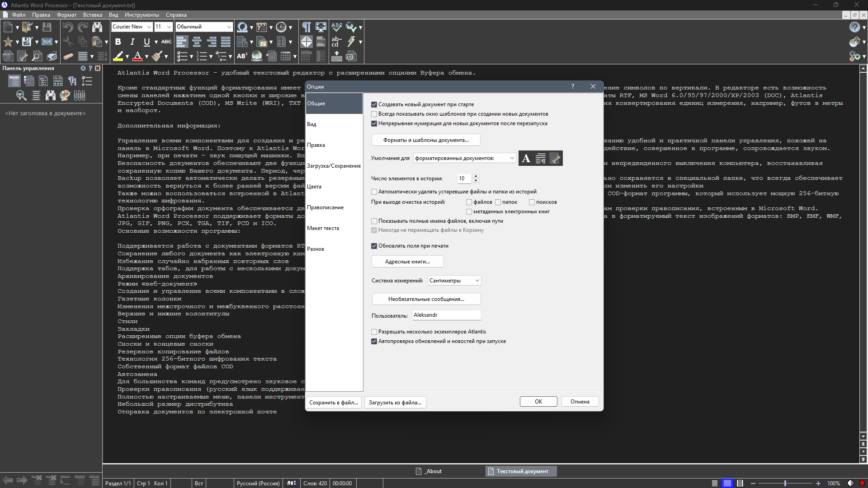The image size is (868, 488).
Task: Click the zoom slider in status bar
Action: point(785,483)
